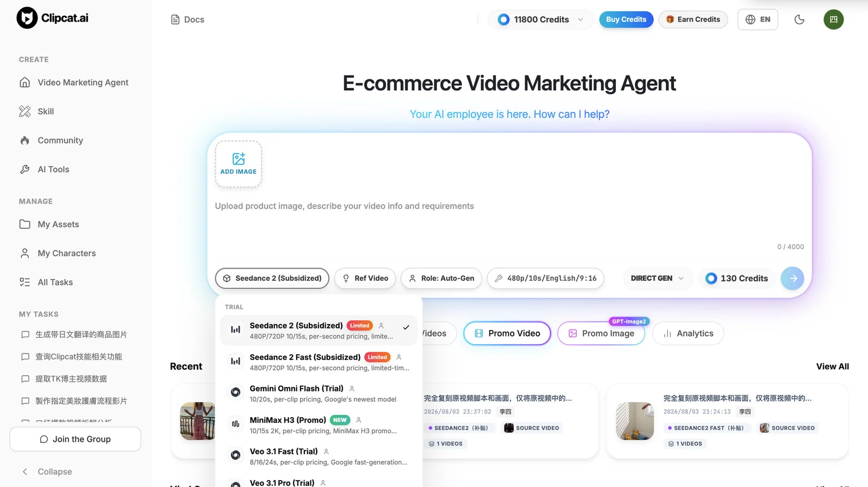Go to Video Marketing Agent
Image resolution: width=868 pixels, height=487 pixels.
coord(75,83)
